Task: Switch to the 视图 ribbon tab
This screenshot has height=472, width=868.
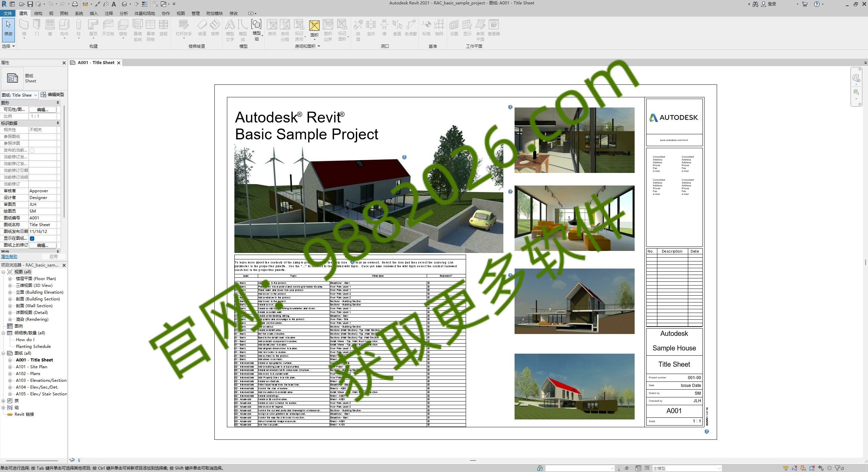Action: 180,13
